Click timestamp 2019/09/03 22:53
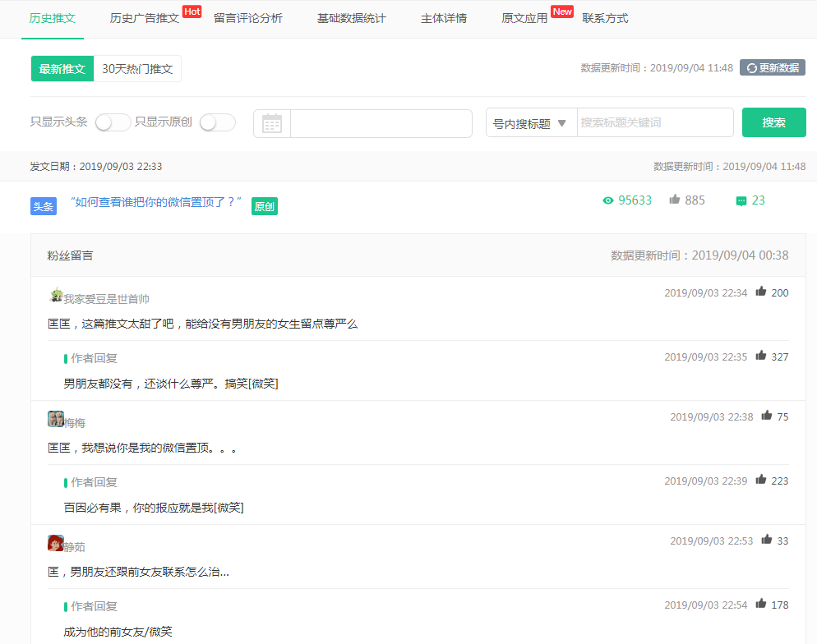817x644 pixels. pyautogui.click(x=711, y=541)
